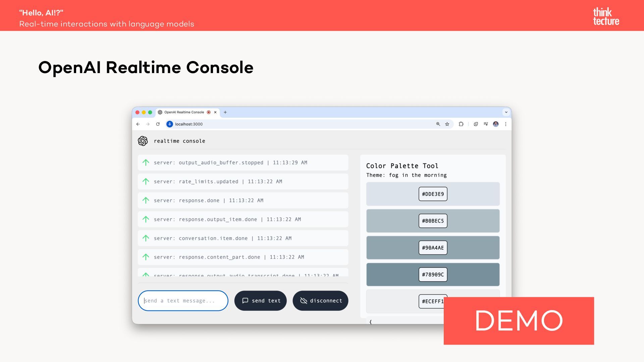The height and width of the screenshot is (362, 644).
Task: Select the OpenAI Realtime Console tab
Action: [x=184, y=112]
